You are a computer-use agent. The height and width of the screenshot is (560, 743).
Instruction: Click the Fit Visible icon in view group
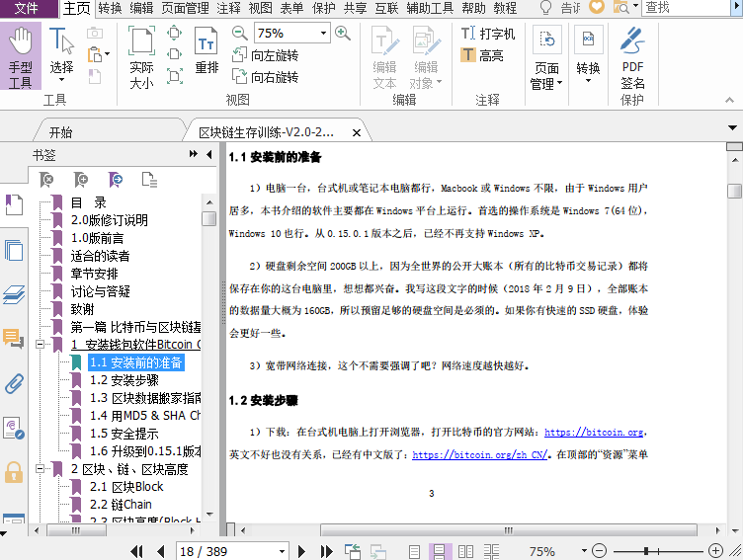click(175, 76)
